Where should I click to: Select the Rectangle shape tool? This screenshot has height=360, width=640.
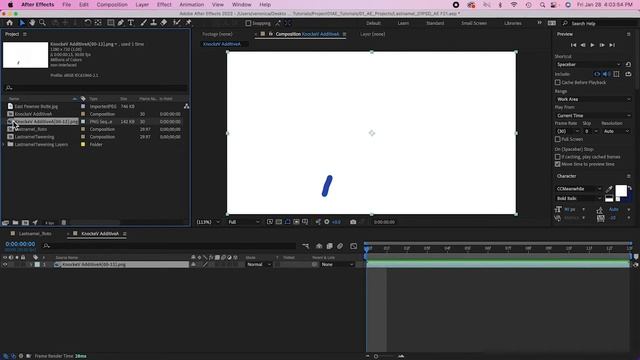[111, 23]
